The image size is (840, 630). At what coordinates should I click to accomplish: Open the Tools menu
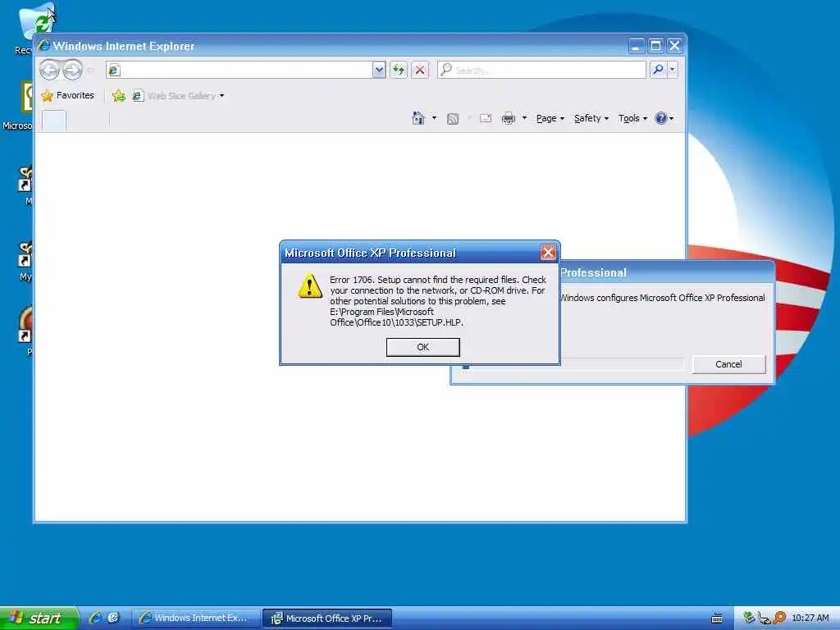[632, 118]
